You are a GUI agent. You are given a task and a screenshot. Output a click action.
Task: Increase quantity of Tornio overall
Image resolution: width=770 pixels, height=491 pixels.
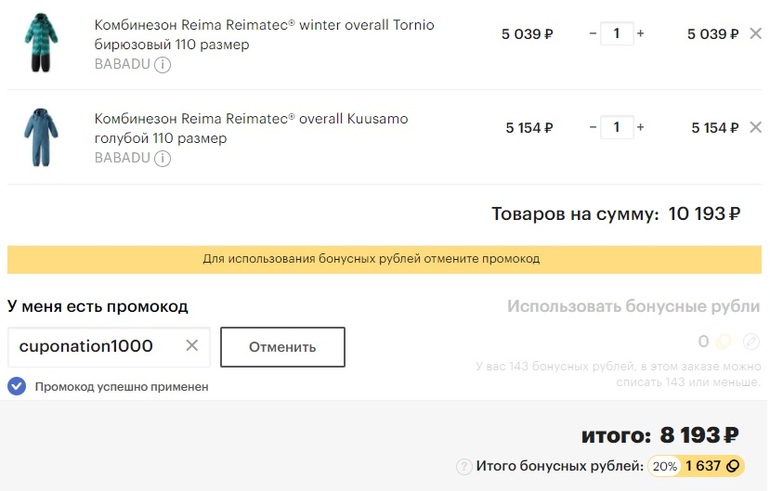(x=640, y=33)
